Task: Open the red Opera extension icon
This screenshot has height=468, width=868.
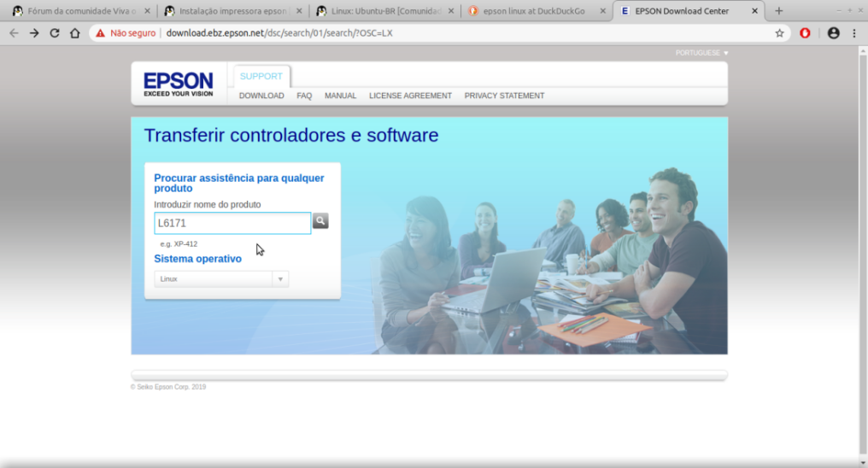Action: (805, 33)
